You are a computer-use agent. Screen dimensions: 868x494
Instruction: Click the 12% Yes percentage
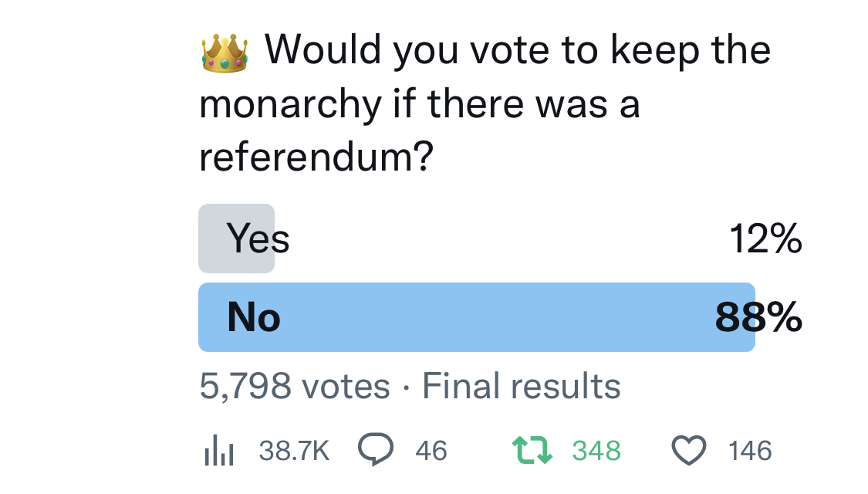765,239
